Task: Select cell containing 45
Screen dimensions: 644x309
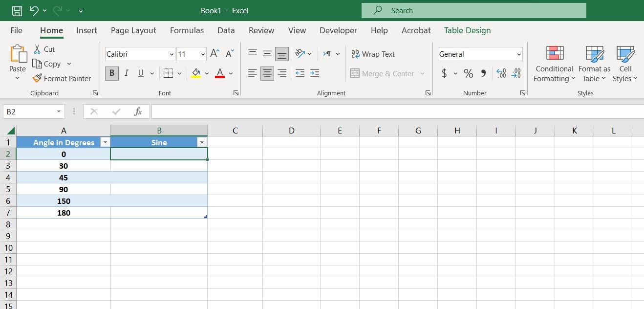Action: coord(64,177)
